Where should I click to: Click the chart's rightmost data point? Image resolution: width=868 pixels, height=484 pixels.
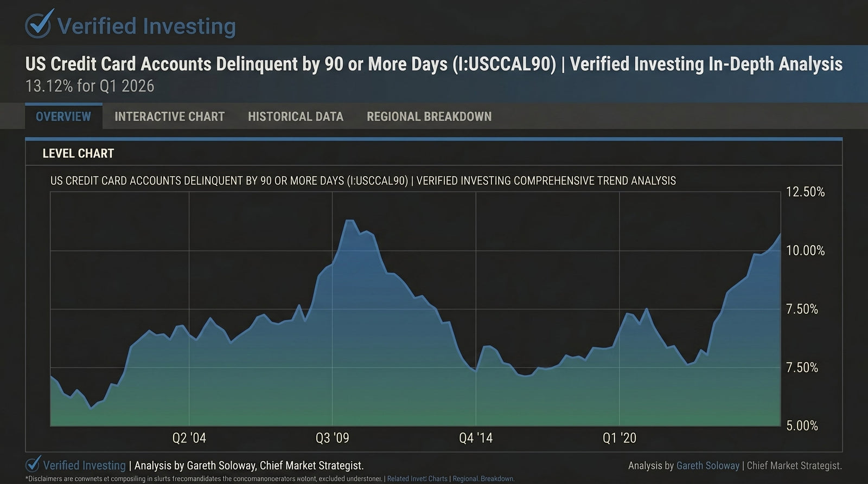point(780,234)
